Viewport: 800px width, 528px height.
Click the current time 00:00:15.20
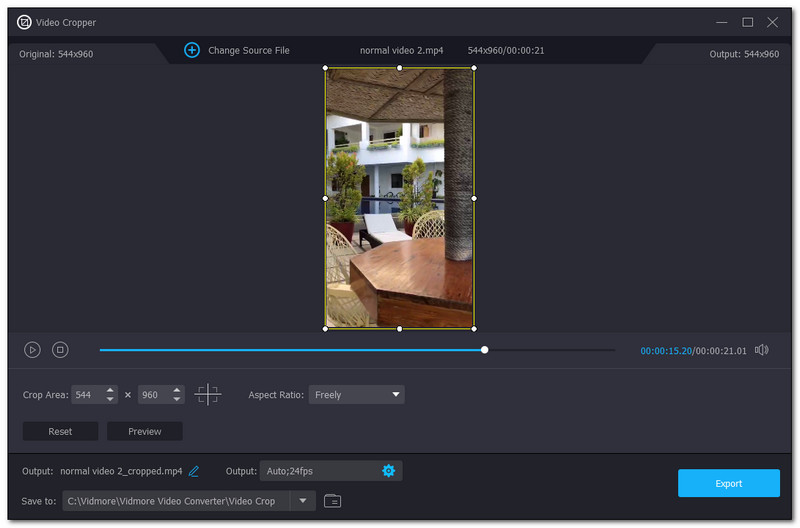666,351
